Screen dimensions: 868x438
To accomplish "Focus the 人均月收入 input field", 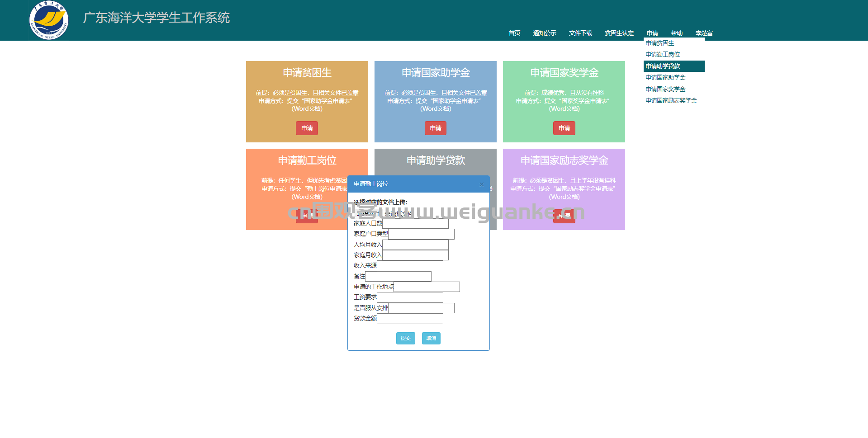I will (415, 245).
